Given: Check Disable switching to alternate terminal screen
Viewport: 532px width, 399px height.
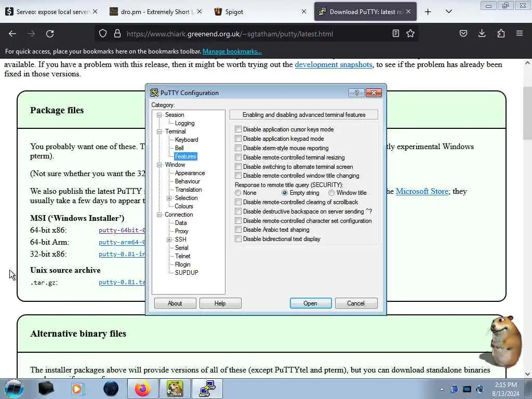Looking at the screenshot, I should coord(238,167).
